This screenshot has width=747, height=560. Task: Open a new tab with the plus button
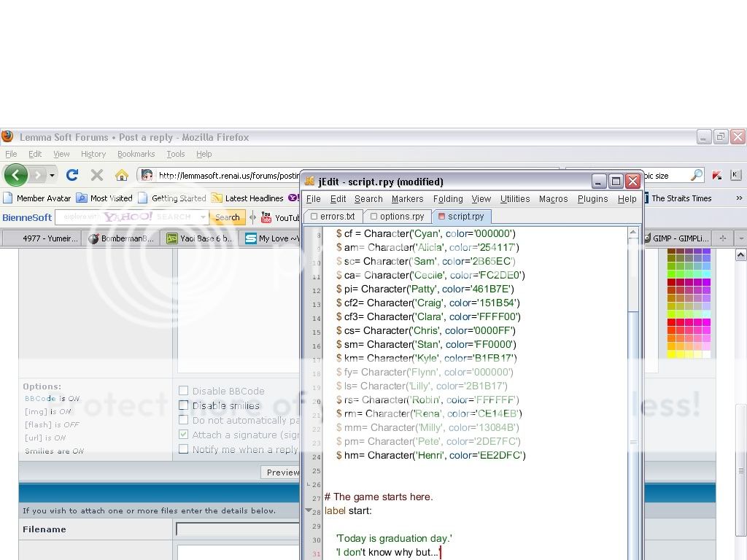(x=723, y=238)
